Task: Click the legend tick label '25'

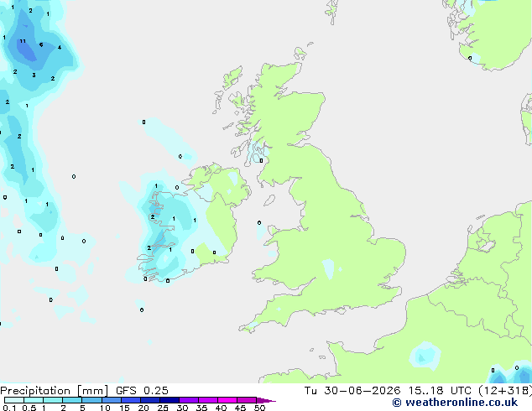Action: (x=163, y=408)
